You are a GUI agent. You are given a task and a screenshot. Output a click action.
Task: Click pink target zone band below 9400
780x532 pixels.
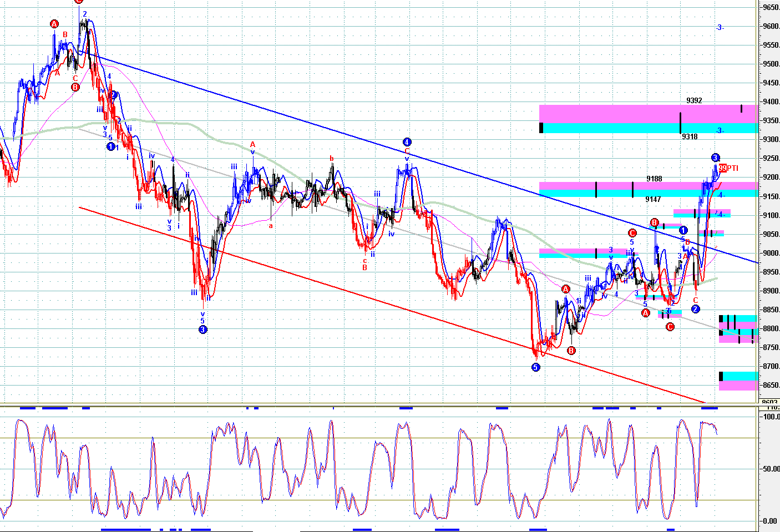tap(610, 113)
